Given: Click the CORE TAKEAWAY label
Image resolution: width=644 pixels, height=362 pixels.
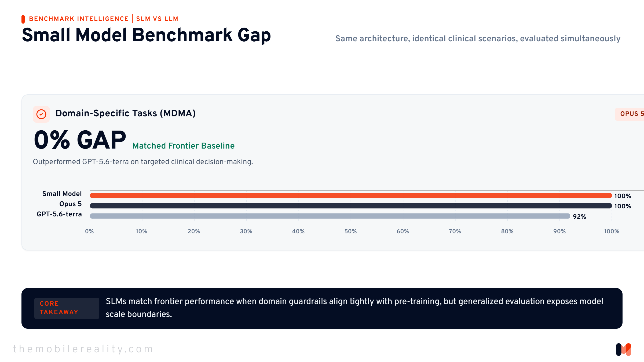Looking at the screenshot, I should [x=67, y=308].
